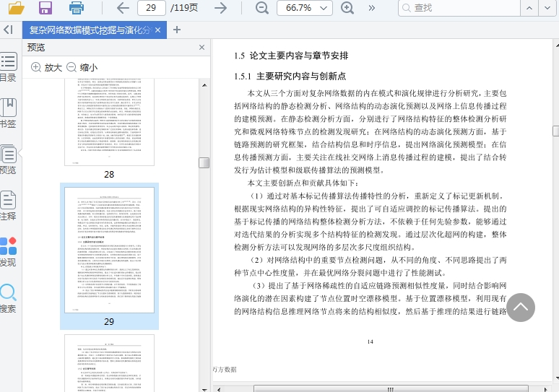
Task: Enlarge thumbnails with the 放大 button
Action: click(47, 67)
